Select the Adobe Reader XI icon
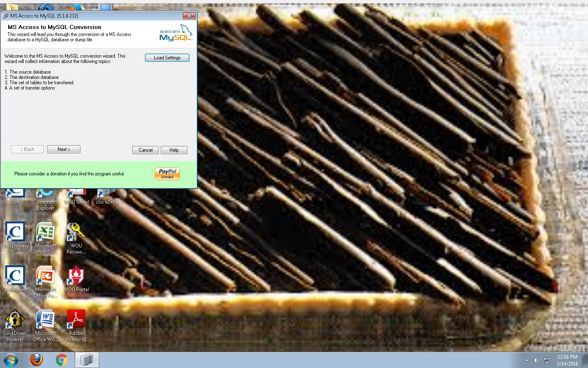588x368 pixels. 76,325
